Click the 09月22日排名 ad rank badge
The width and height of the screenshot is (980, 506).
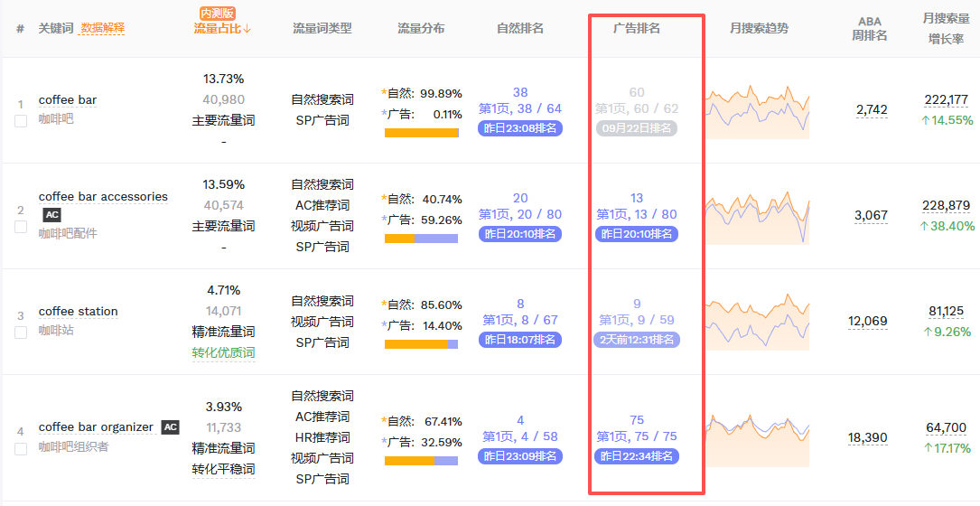636,128
